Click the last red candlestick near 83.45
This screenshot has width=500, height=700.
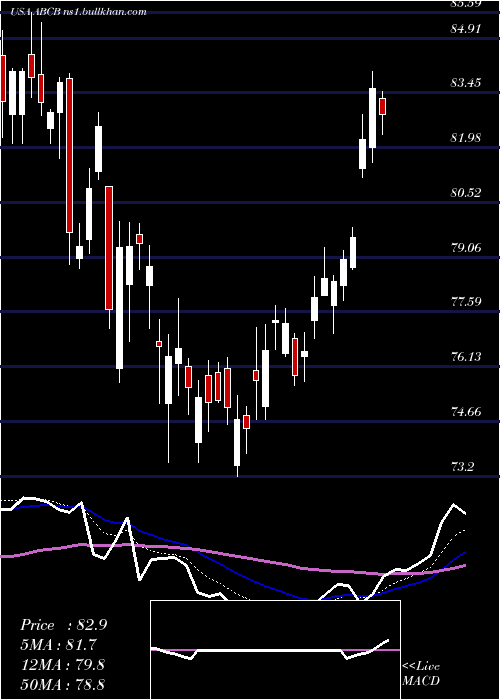(x=383, y=107)
